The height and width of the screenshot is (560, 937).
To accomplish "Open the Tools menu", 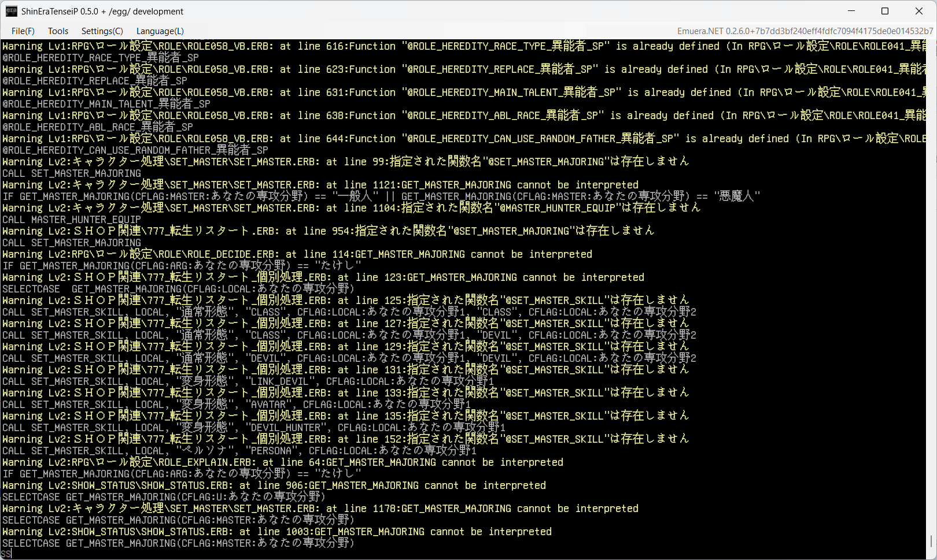I will point(58,31).
